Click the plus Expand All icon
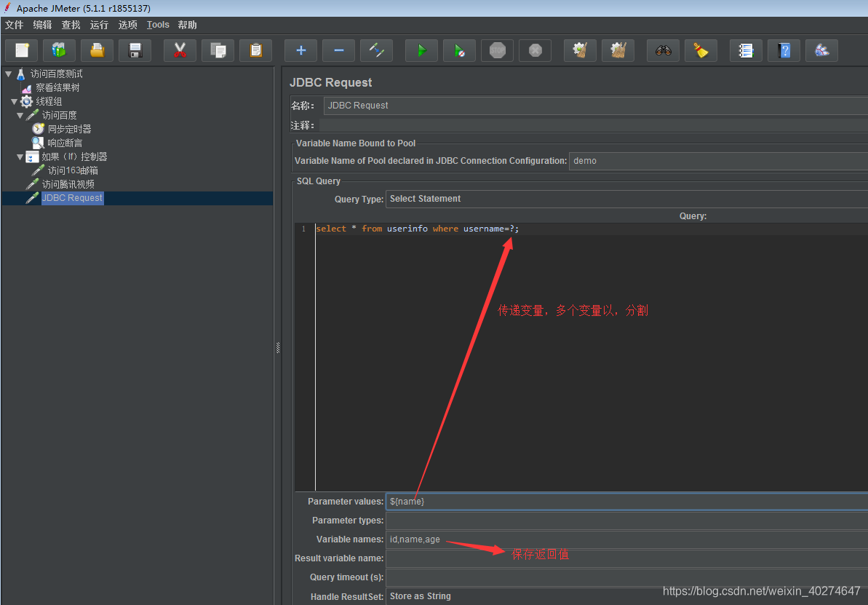 (x=301, y=50)
